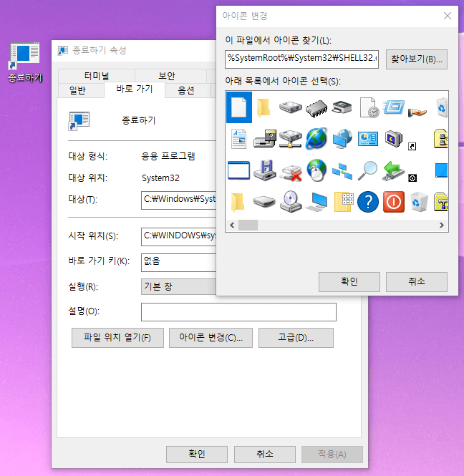Close the 아이콘 변경 dialog with X

tap(448, 16)
